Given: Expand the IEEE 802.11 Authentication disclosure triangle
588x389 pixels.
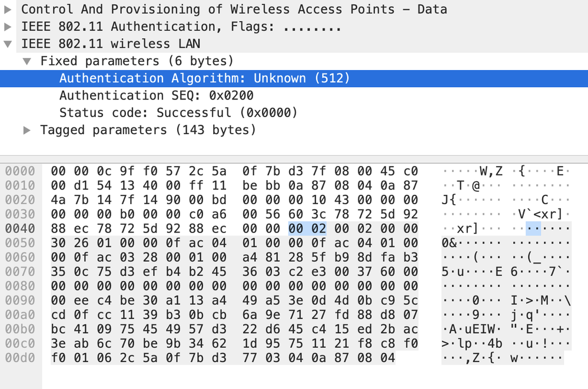Looking at the screenshot, I should tap(8, 26).
